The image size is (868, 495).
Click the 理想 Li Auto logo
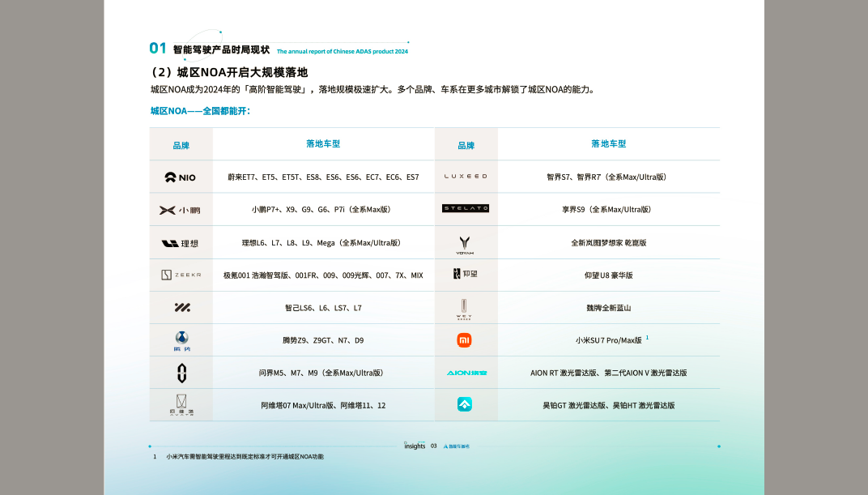click(x=180, y=243)
